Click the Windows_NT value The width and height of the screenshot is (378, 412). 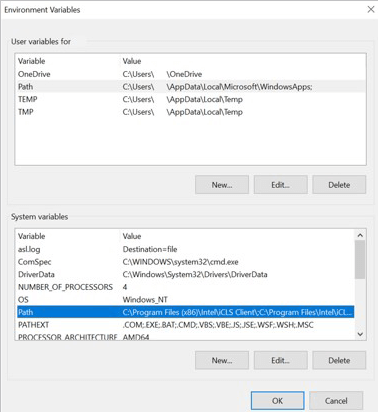[145, 300]
